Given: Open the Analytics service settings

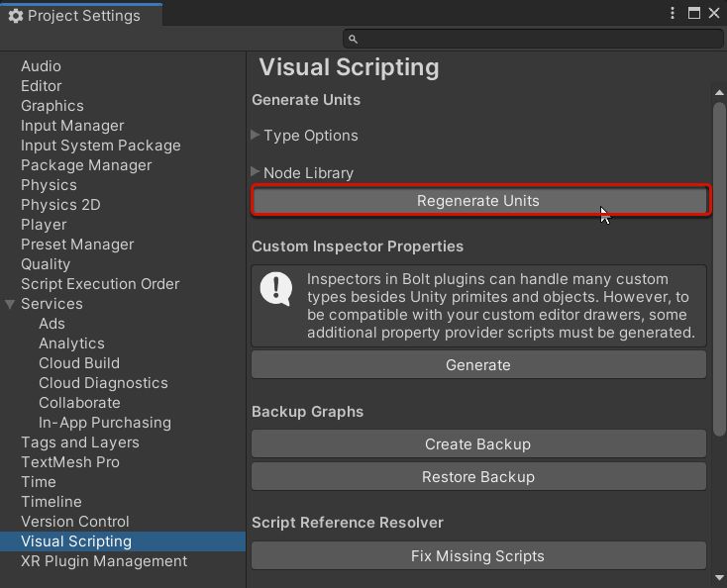Looking at the screenshot, I should point(72,343).
